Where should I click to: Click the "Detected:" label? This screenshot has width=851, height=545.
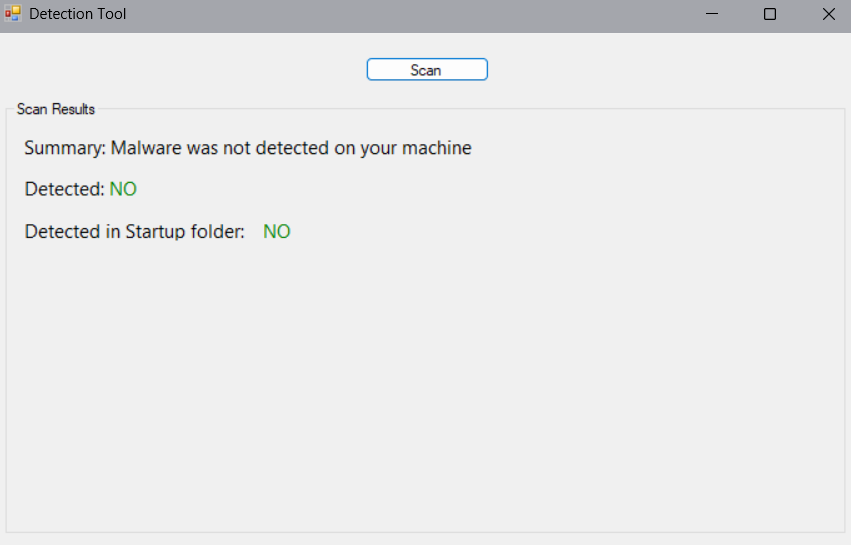64,189
